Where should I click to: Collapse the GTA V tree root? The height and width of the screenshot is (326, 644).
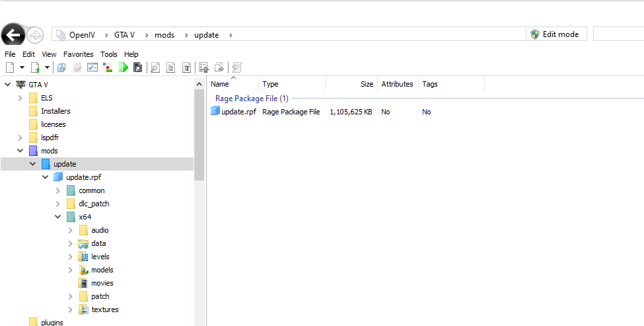(x=7, y=85)
